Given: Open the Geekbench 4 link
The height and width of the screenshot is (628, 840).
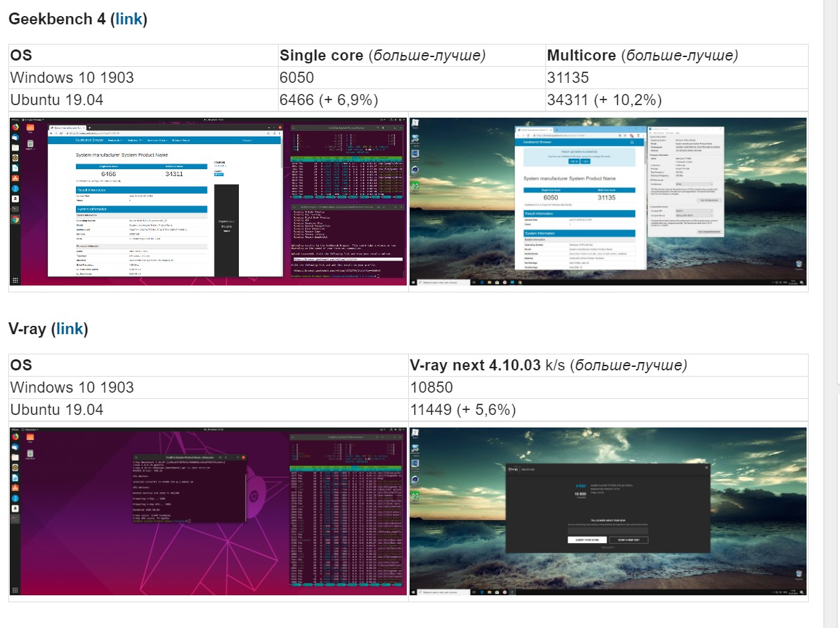Looking at the screenshot, I should point(129,19).
